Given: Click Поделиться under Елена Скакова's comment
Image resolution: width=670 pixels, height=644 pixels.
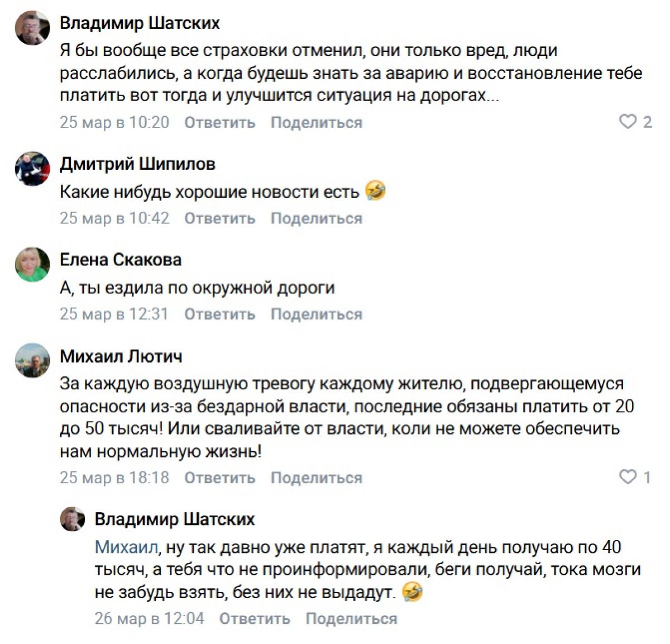Looking at the screenshot, I should pos(316,314).
